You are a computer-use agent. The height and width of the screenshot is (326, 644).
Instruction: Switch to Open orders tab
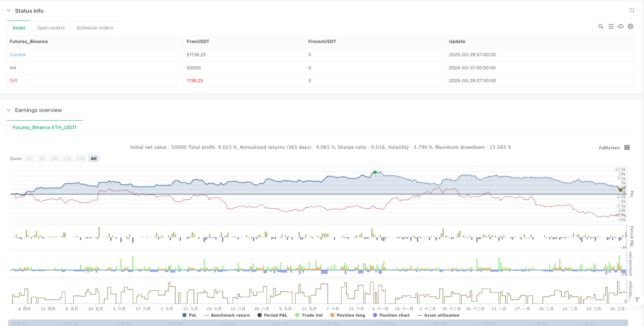click(x=51, y=28)
